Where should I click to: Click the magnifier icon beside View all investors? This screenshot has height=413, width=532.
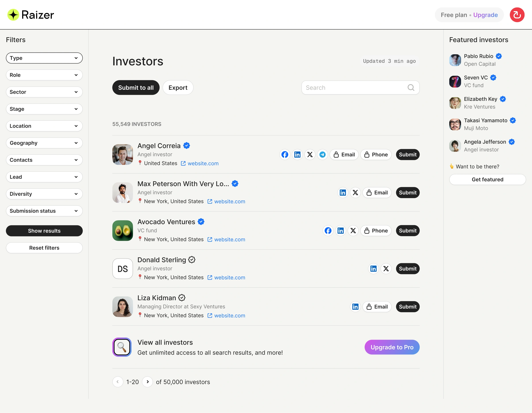(x=122, y=347)
